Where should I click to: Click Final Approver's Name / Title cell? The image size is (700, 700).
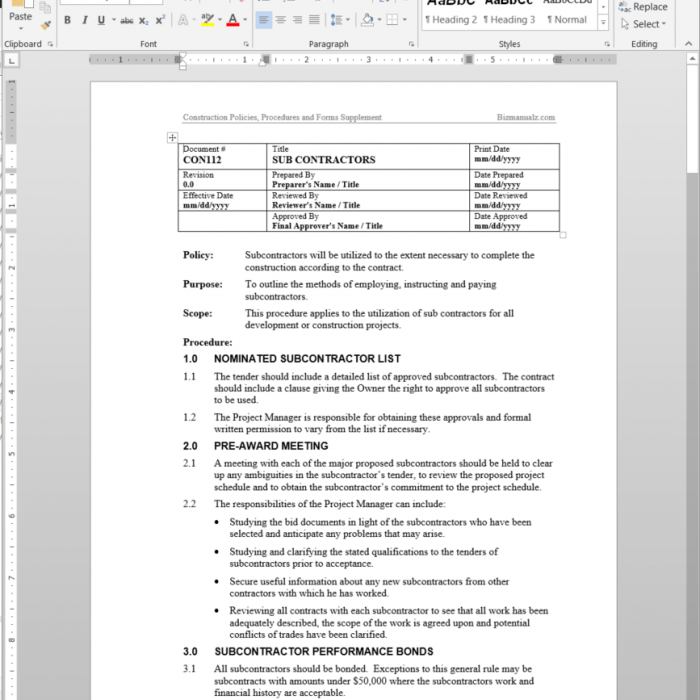point(368,221)
